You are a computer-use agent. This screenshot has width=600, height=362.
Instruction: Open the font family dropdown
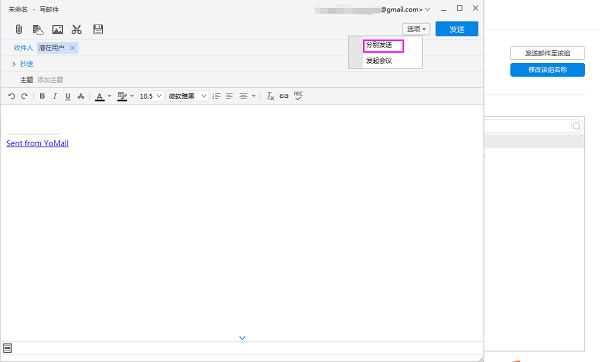pyautogui.click(x=188, y=96)
